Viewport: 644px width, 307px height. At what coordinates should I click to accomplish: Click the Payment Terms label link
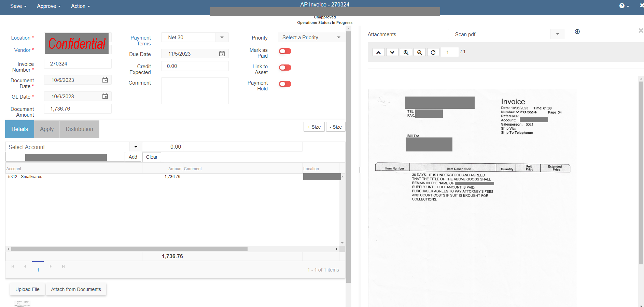pos(141,41)
